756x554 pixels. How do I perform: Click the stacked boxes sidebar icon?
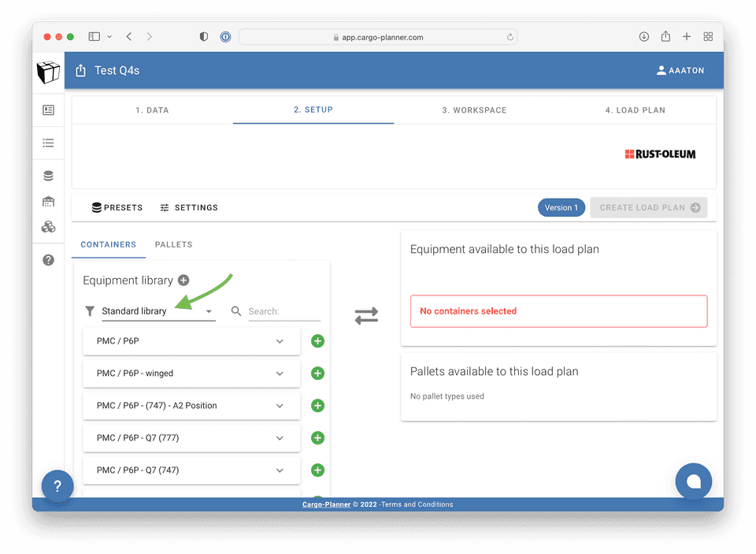(x=48, y=227)
